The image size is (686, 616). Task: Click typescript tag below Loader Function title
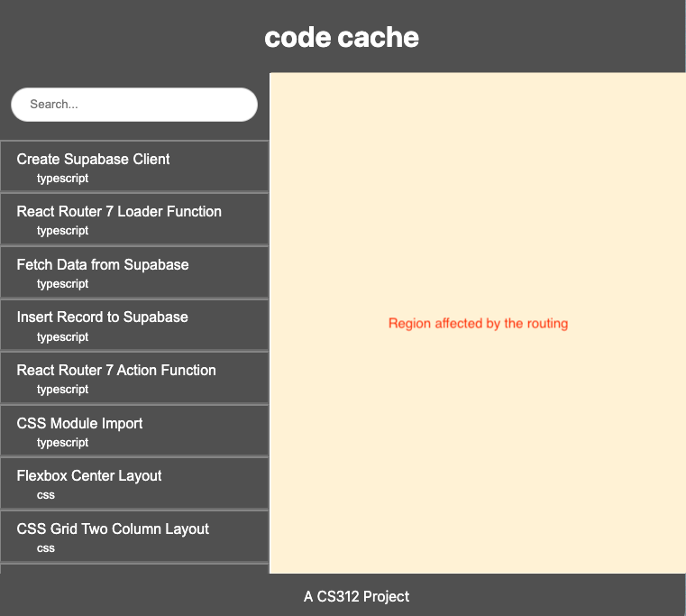tap(62, 231)
